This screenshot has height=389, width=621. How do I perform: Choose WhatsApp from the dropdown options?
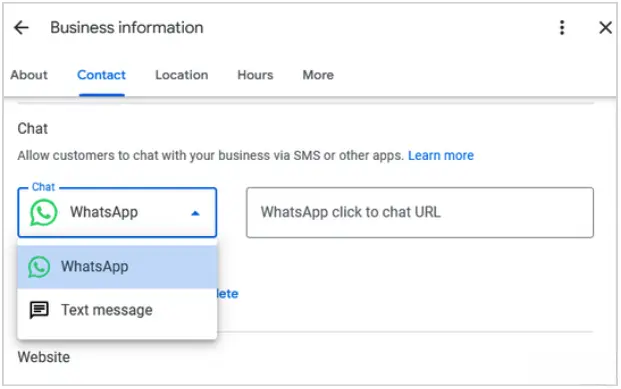tap(117, 267)
